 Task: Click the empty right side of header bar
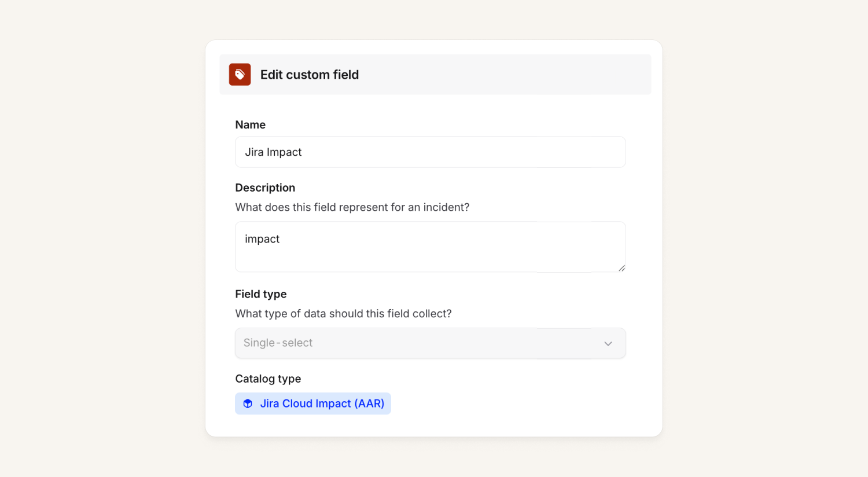point(521,75)
